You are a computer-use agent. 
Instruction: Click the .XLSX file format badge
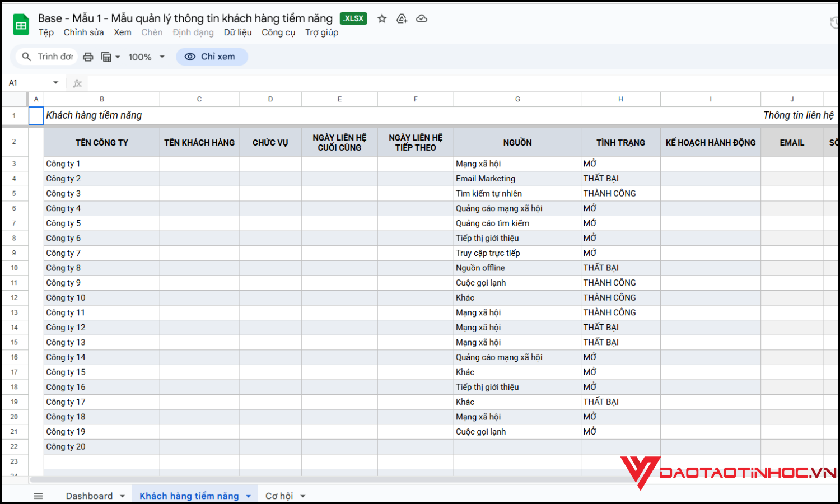click(353, 18)
